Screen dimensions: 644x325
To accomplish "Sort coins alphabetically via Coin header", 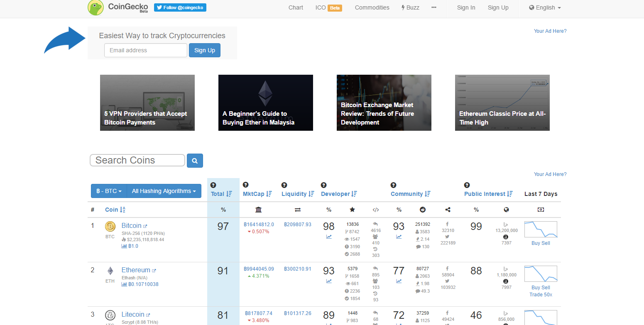I will 115,210.
